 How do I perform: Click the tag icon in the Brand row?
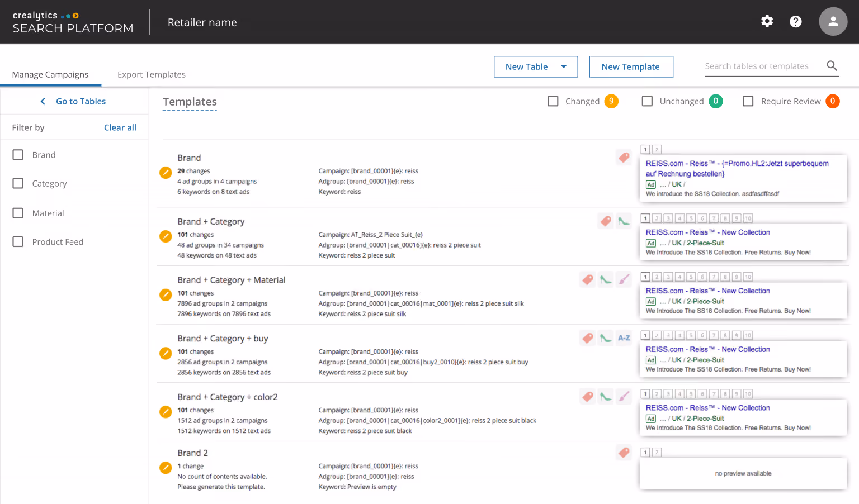[624, 157]
